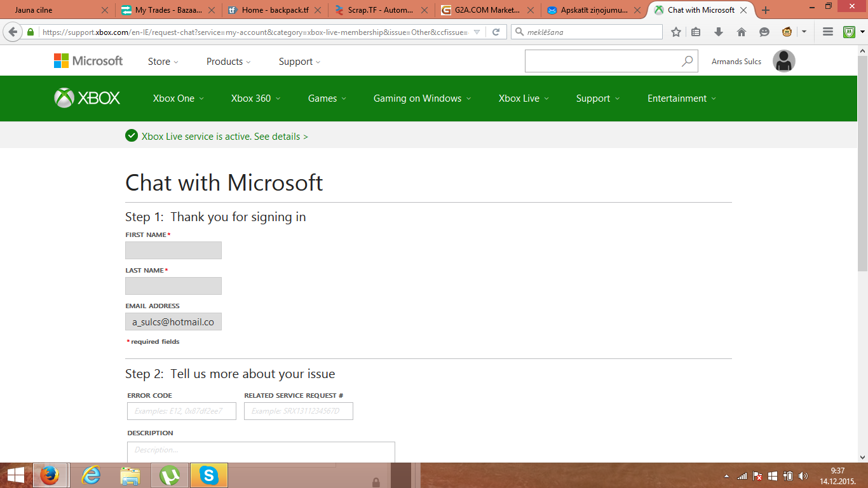Switch to the My Trades - Bazaar tab
868x488 pixels.
click(168, 10)
